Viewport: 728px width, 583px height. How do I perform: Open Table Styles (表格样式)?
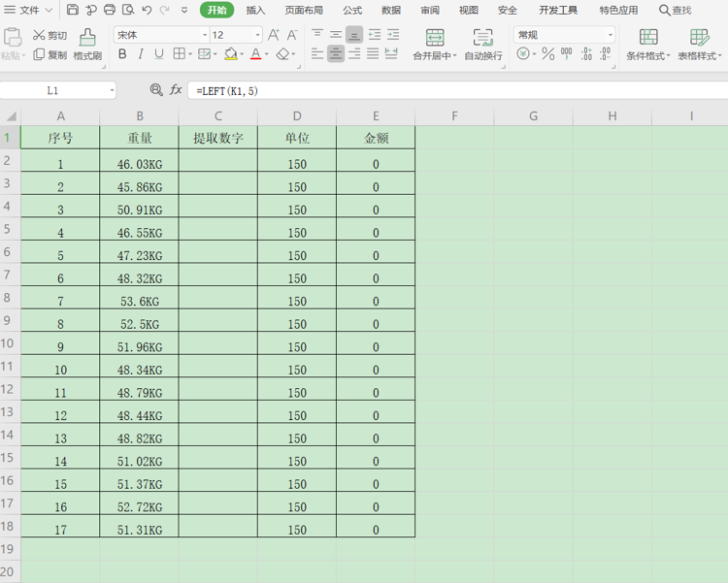coord(700,44)
